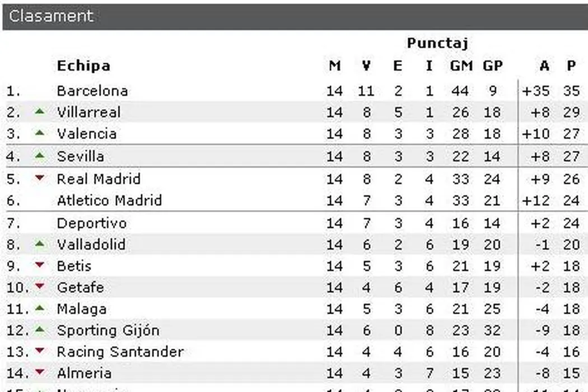Screen dimensions: 588x392
Task: Click the green up arrow beside Malaga
Action: pyautogui.click(x=39, y=309)
